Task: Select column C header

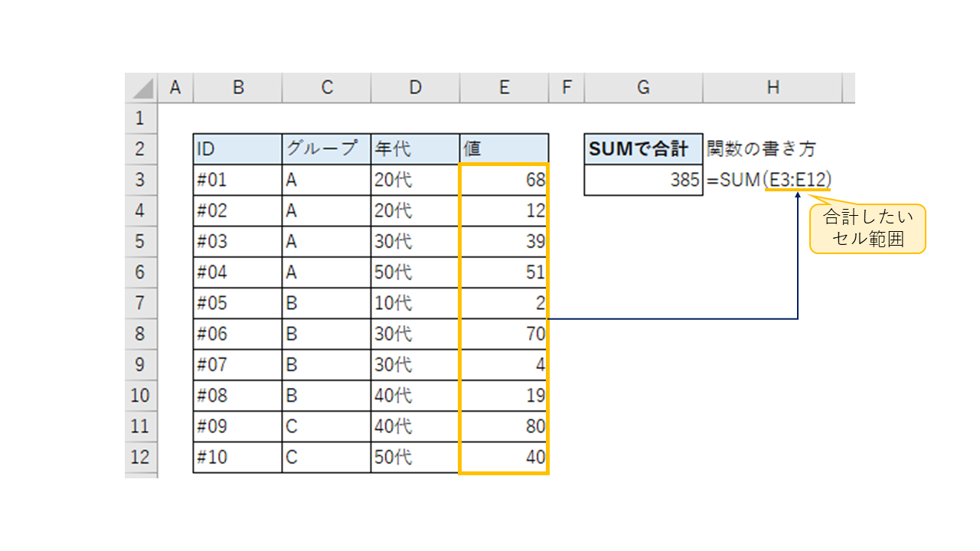Action: click(327, 88)
